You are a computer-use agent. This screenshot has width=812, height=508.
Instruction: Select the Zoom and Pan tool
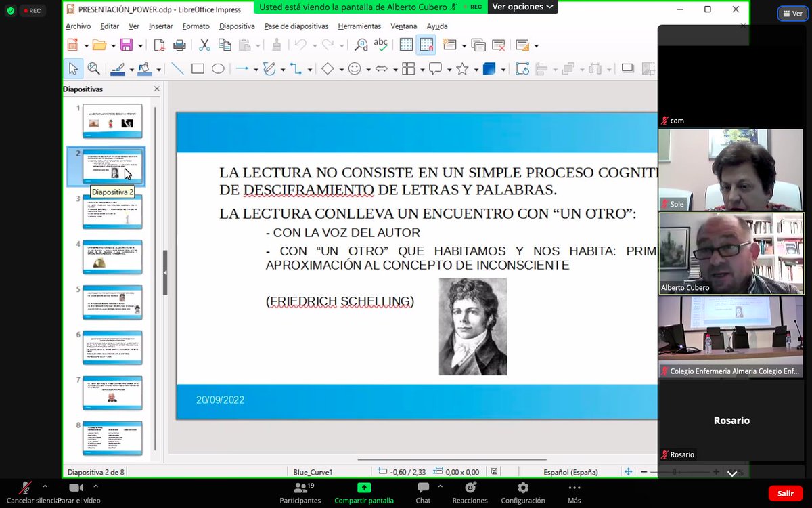point(93,68)
